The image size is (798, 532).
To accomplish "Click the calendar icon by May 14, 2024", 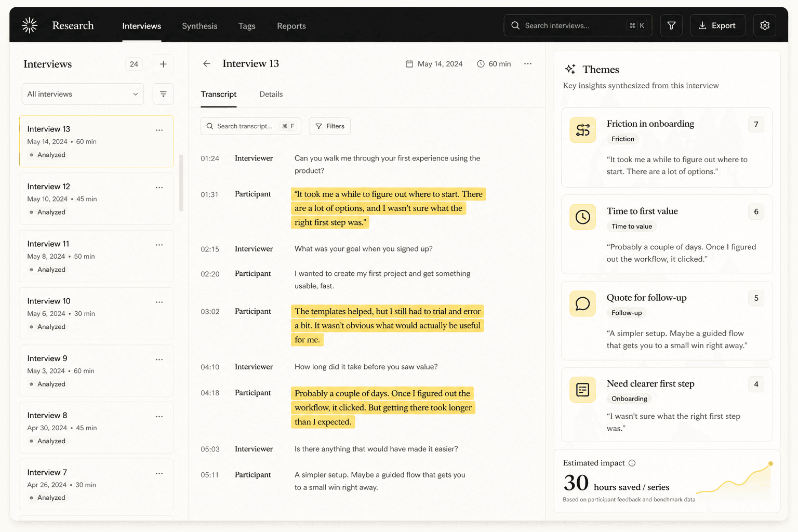I will [x=409, y=64].
